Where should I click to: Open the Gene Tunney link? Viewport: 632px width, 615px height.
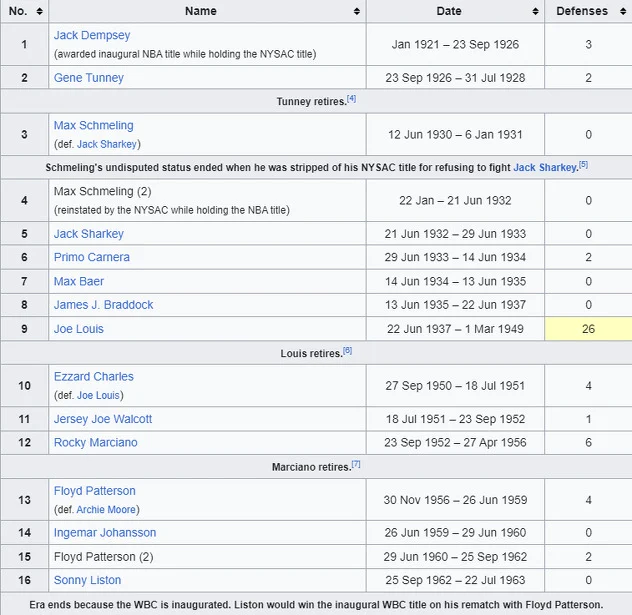pyautogui.click(x=88, y=78)
